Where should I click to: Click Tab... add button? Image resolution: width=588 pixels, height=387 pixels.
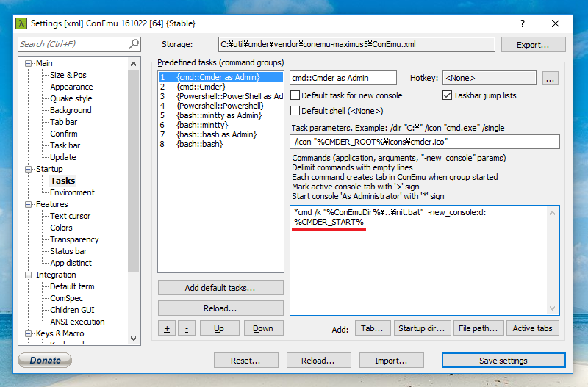point(373,328)
